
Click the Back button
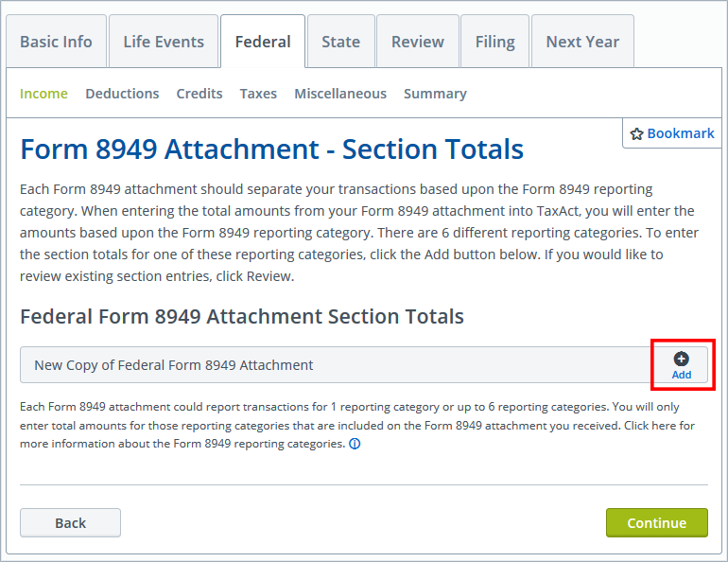pos(70,523)
